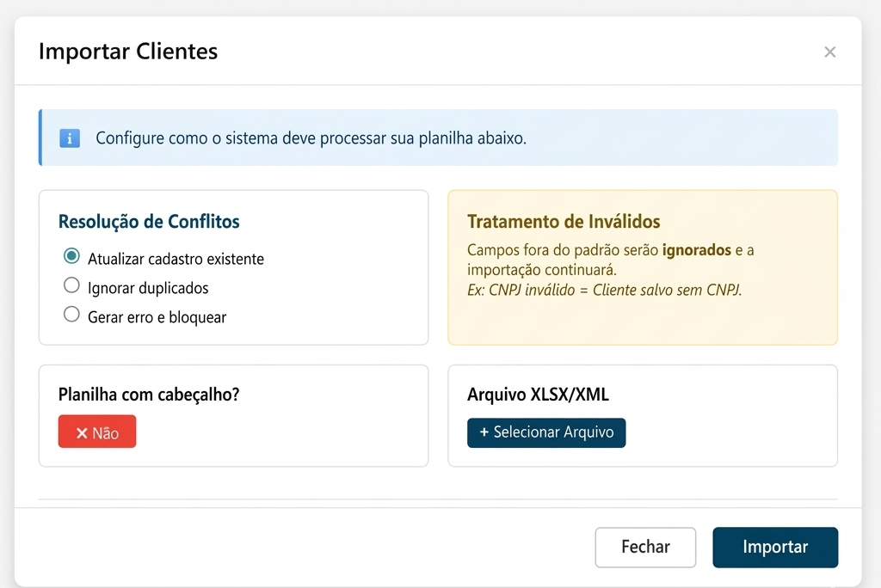
Task: Click the Arquivo XLSX/XML label
Action: [538, 395]
